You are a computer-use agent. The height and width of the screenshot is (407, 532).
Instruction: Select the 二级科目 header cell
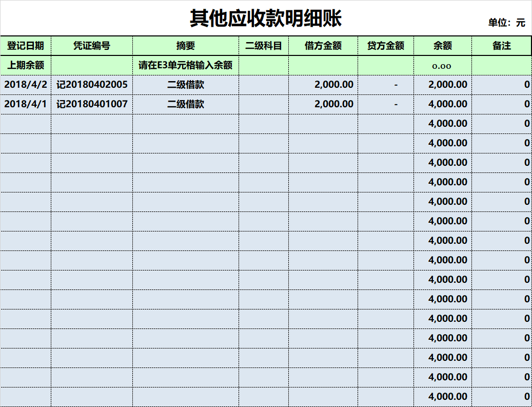(264, 46)
